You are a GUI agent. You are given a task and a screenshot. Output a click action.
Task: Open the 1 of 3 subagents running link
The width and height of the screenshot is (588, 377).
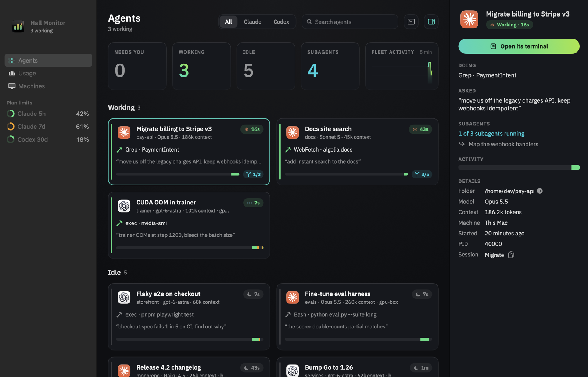pyautogui.click(x=491, y=134)
